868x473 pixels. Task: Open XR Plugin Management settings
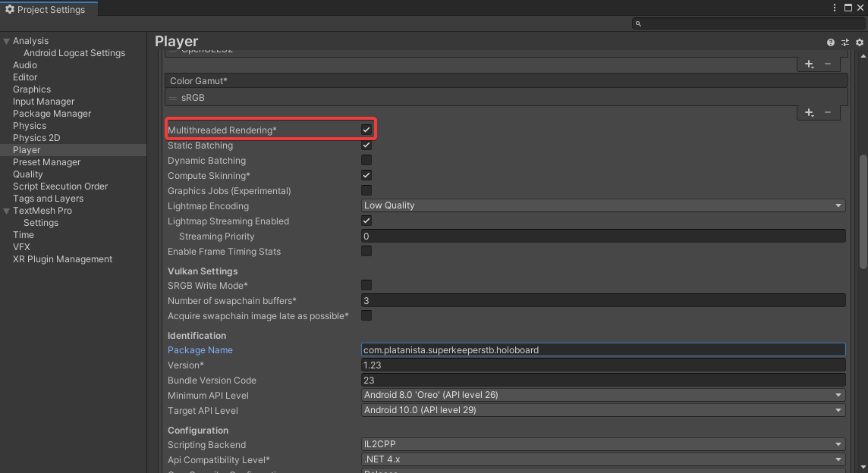62,259
